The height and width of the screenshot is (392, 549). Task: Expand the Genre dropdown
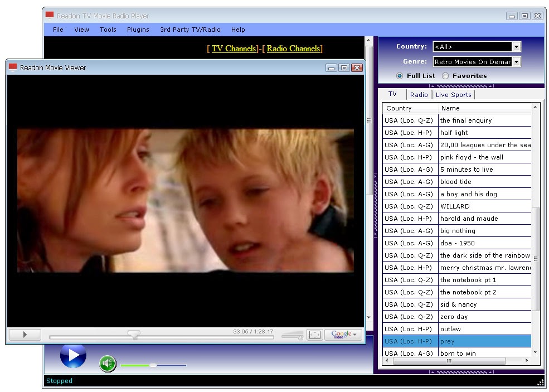pyautogui.click(x=517, y=62)
